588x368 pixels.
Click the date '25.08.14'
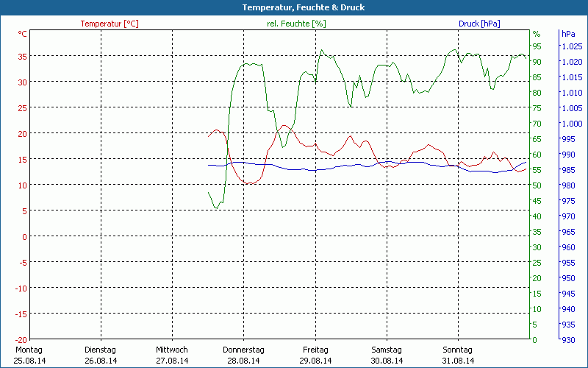pos(29,361)
